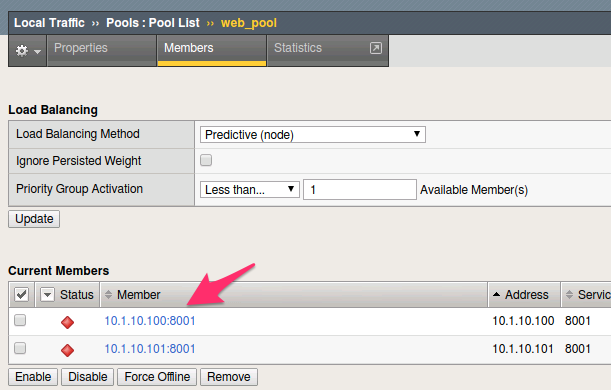The width and height of the screenshot is (611, 390).
Task: Check the box for member 10.1.10.100:8001
Action: point(20,320)
